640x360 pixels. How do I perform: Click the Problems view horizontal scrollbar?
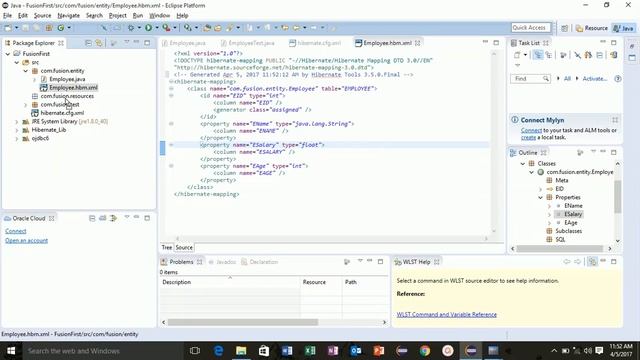point(243,322)
